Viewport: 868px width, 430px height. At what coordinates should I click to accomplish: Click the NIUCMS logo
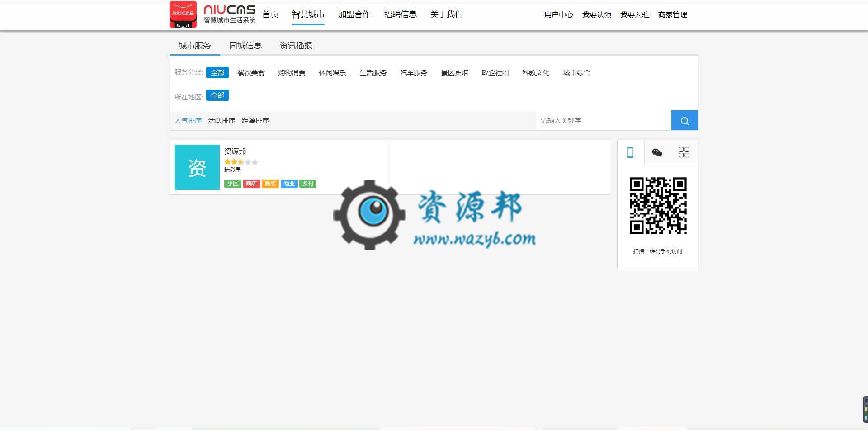coord(183,14)
